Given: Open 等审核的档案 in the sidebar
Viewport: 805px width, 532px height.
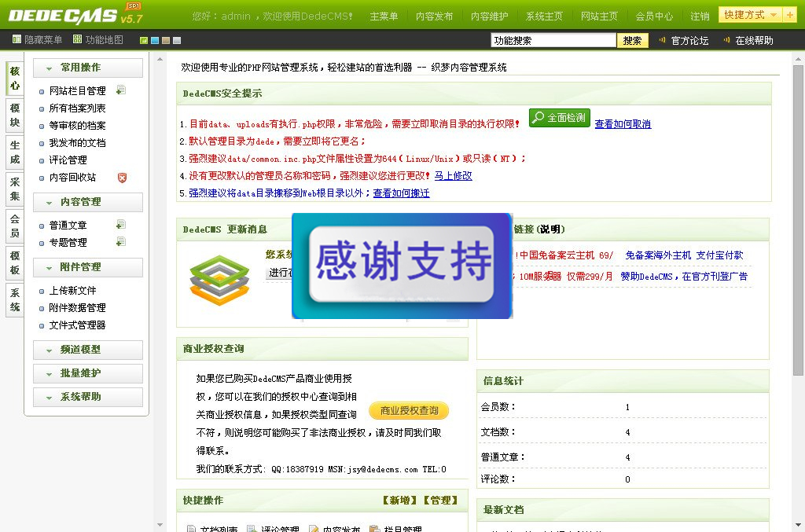Looking at the screenshot, I should (78, 126).
